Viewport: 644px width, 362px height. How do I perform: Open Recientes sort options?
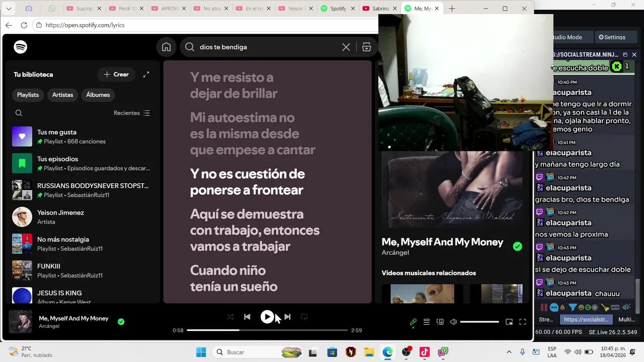coord(132,113)
